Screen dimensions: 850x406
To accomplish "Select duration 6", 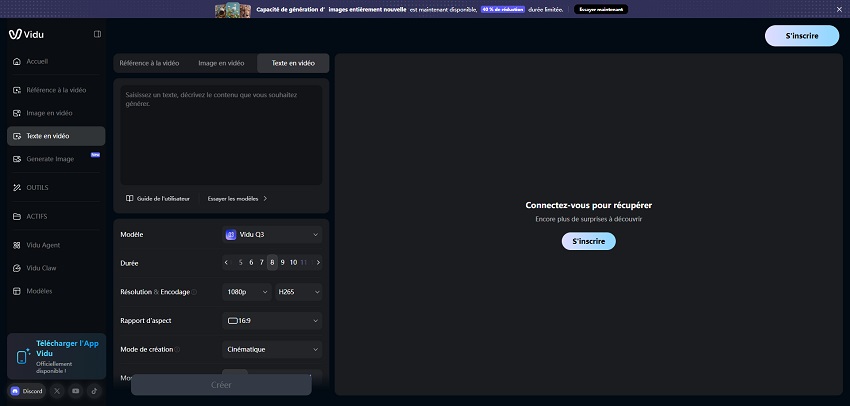I will [x=251, y=263].
